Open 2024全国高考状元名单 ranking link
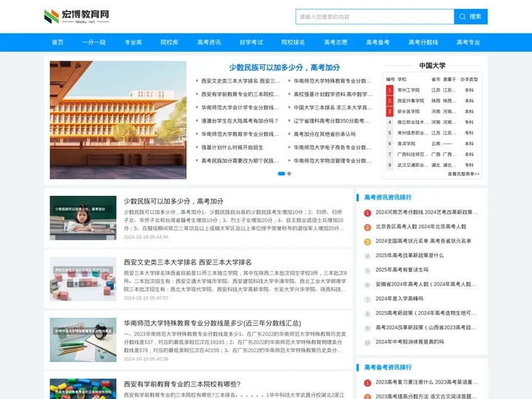The image size is (532, 399). click(423, 241)
